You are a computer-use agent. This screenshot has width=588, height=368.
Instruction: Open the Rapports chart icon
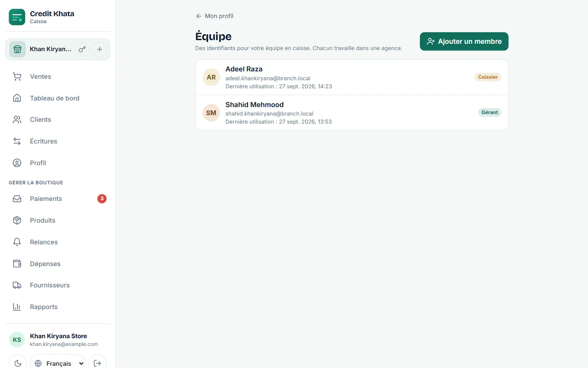tap(17, 307)
